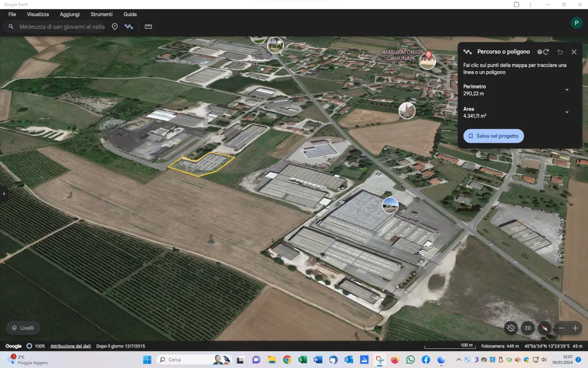Add a placemark with the pin icon
Screen dimensions: 588x368
pos(115,26)
